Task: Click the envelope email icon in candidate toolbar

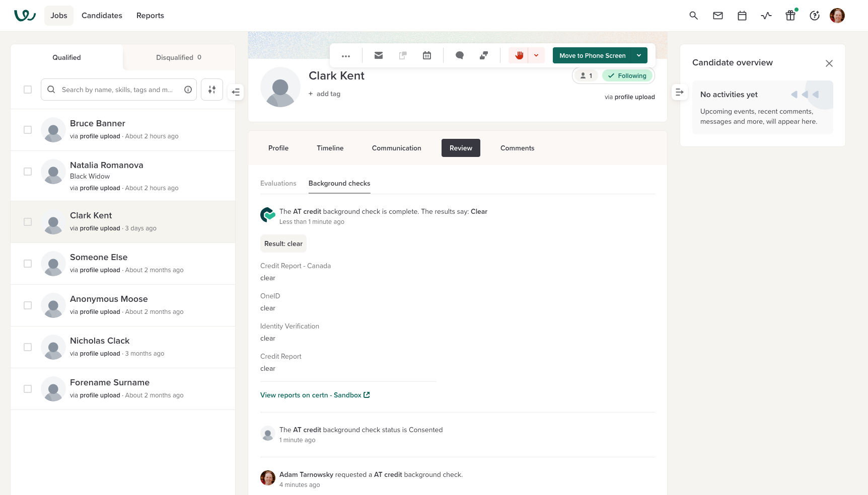Action: [379, 55]
